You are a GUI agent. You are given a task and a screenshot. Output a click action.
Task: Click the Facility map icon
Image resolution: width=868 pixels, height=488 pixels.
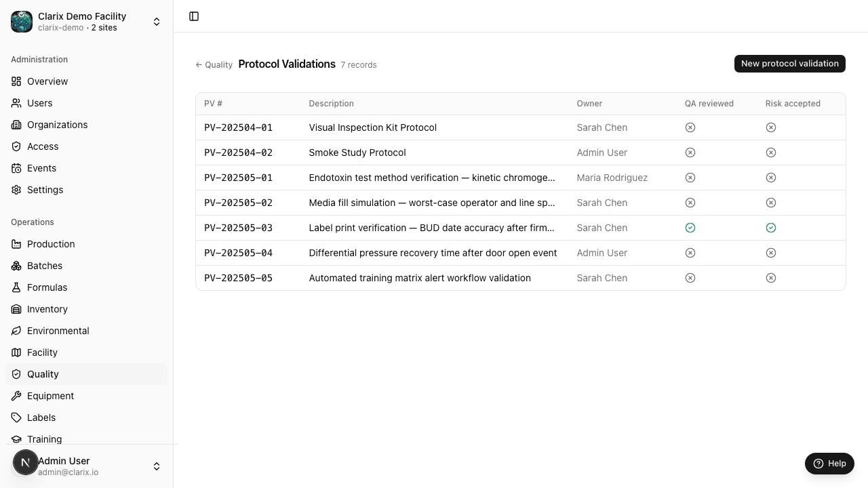(16, 352)
